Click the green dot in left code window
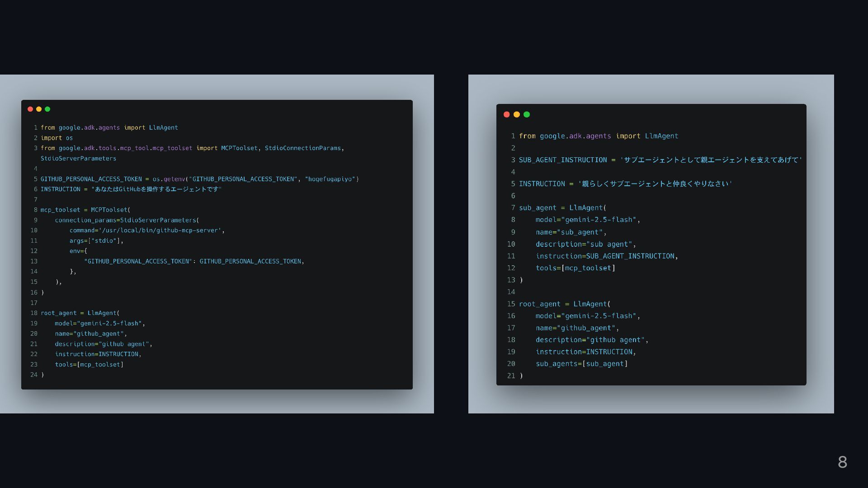Viewport: 868px width, 488px height. tap(47, 109)
